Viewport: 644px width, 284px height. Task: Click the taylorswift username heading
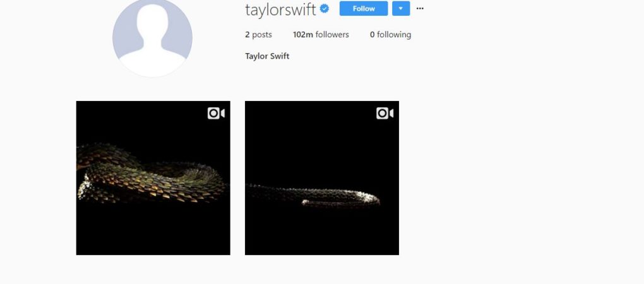point(280,9)
